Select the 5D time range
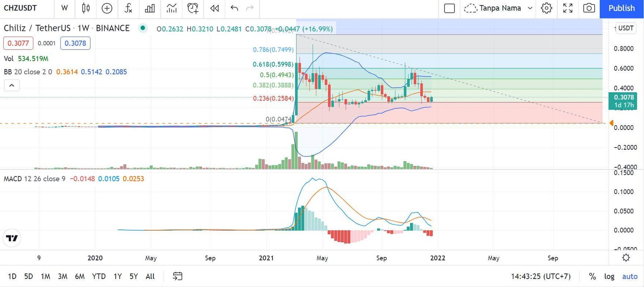 pos(28,277)
